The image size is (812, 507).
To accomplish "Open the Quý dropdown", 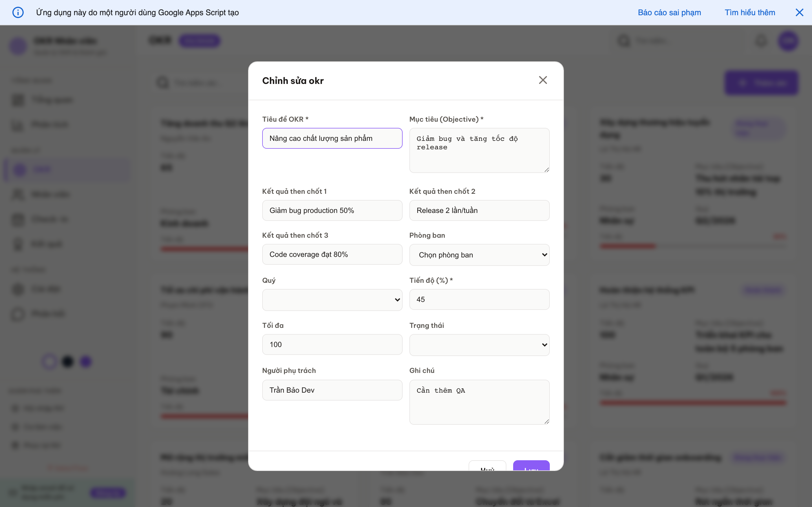I will (332, 299).
